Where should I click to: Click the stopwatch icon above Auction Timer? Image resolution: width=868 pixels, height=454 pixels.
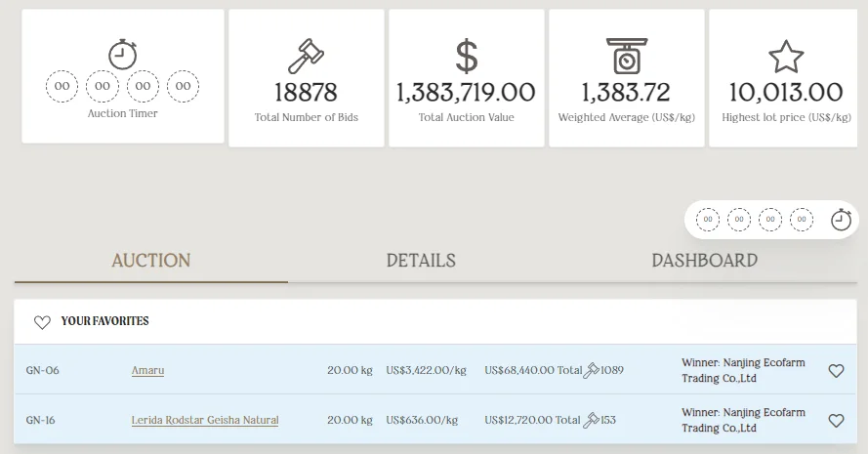click(122, 55)
